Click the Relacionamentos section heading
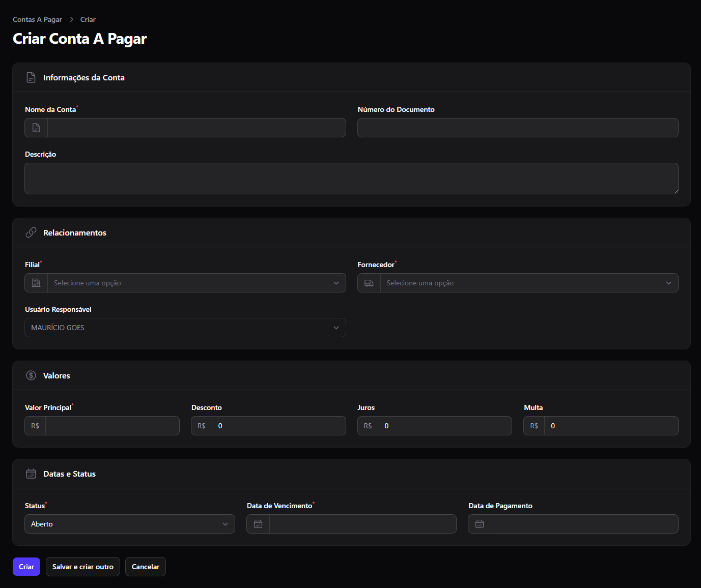Image resolution: width=701 pixels, height=588 pixels. (75, 232)
